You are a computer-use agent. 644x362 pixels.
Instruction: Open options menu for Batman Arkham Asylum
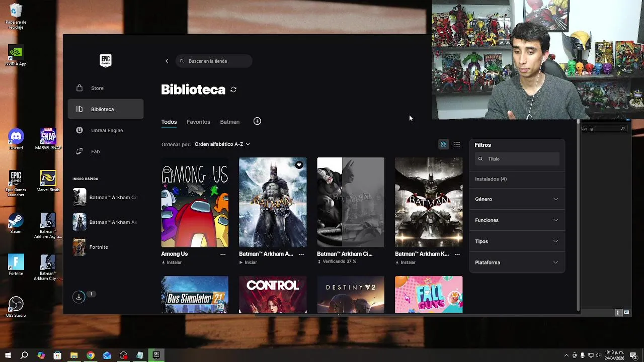[x=301, y=254]
